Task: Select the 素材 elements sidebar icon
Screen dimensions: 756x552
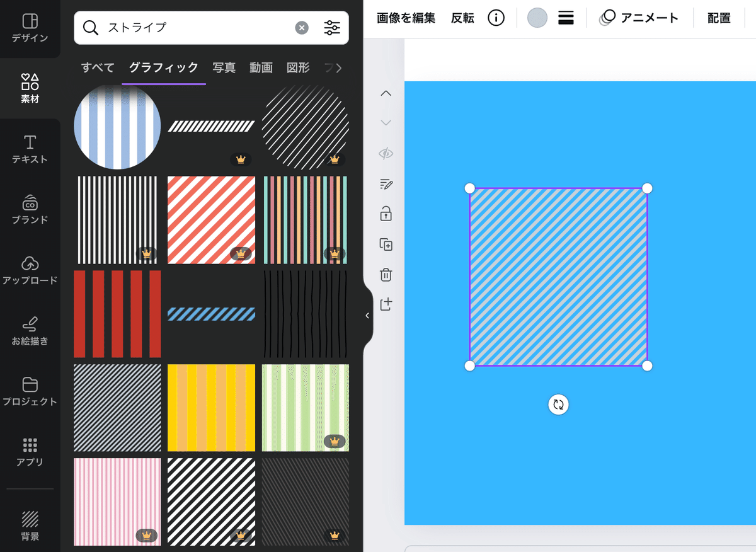Action: 30,88
